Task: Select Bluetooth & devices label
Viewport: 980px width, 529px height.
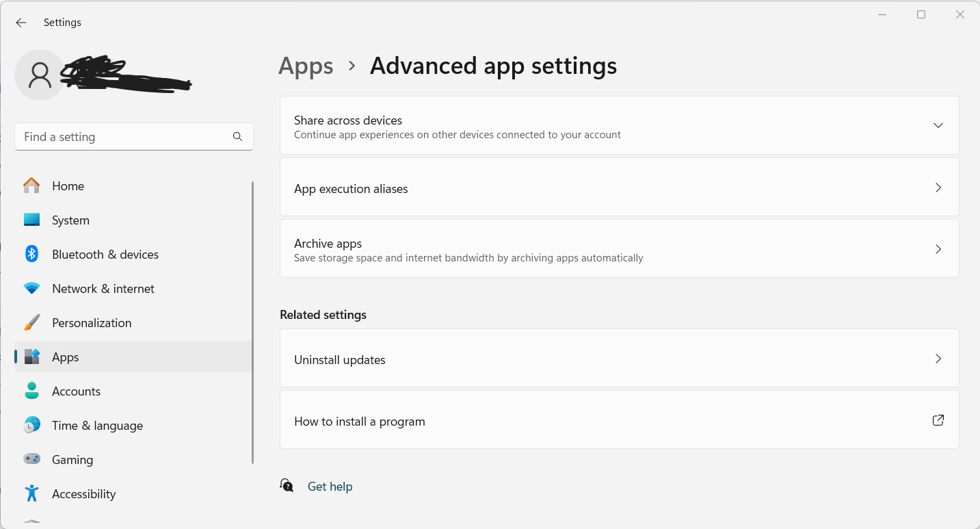Action: (x=105, y=255)
